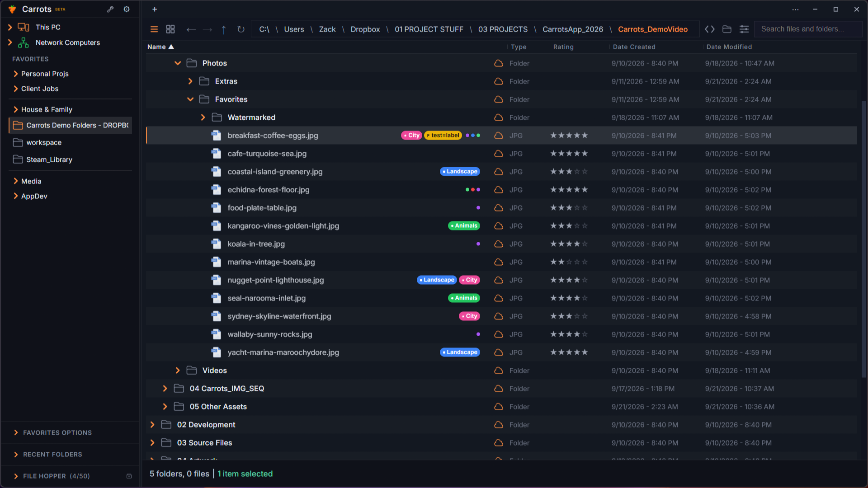Viewport: 868px width, 488px height.
Task: Open the filter sliders options icon
Action: [744, 29]
